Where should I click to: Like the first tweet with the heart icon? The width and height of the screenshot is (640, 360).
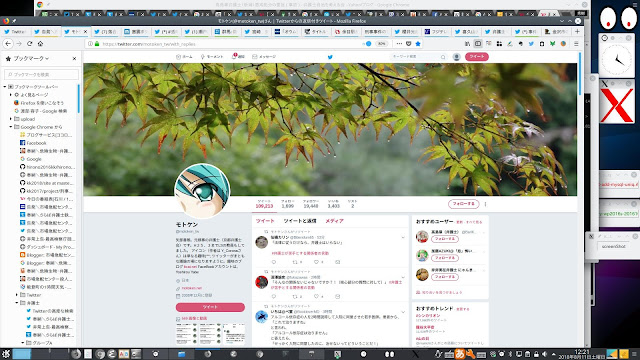coord(317,262)
